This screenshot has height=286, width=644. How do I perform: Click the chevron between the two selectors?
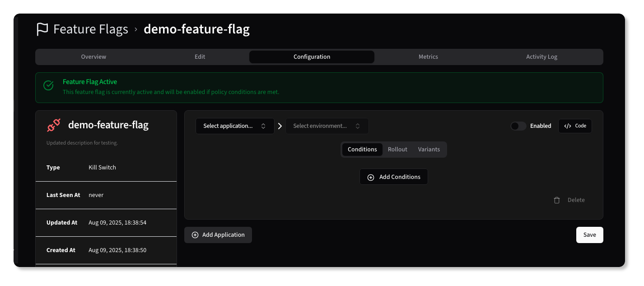click(280, 126)
